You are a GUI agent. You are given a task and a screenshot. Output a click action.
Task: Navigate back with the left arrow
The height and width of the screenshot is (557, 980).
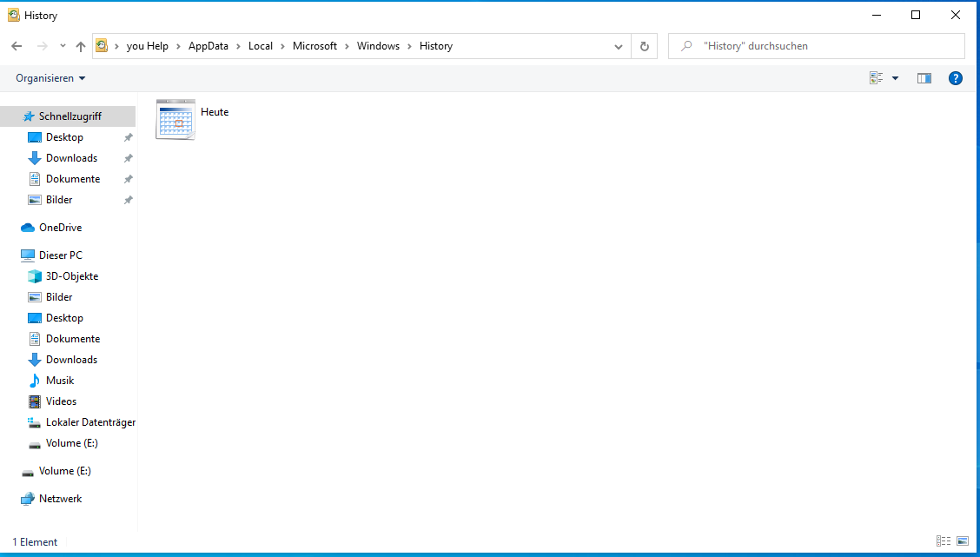click(x=17, y=46)
